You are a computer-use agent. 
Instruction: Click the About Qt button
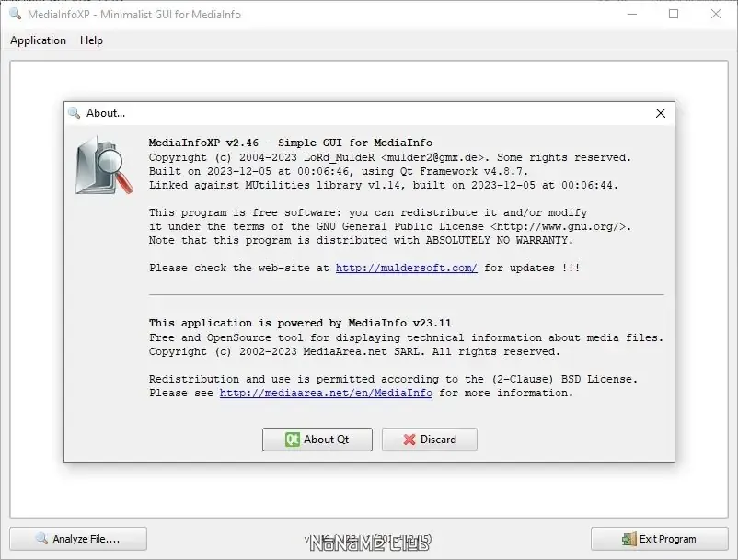pos(317,440)
